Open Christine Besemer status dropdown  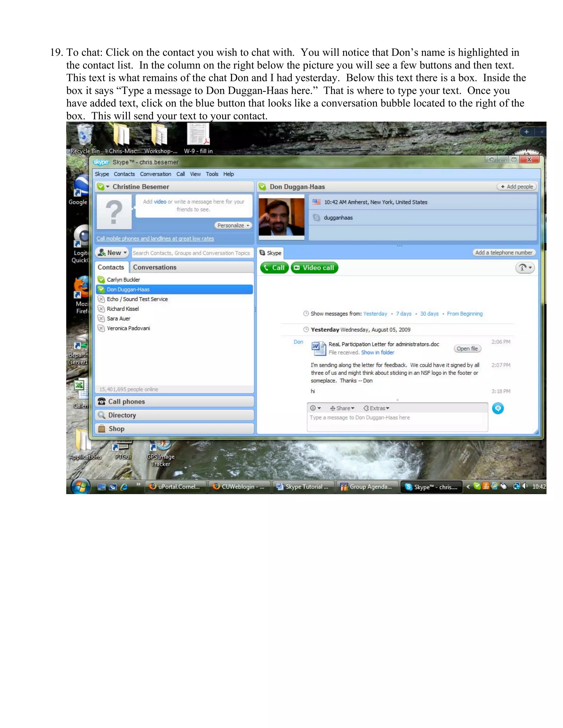tap(103, 187)
